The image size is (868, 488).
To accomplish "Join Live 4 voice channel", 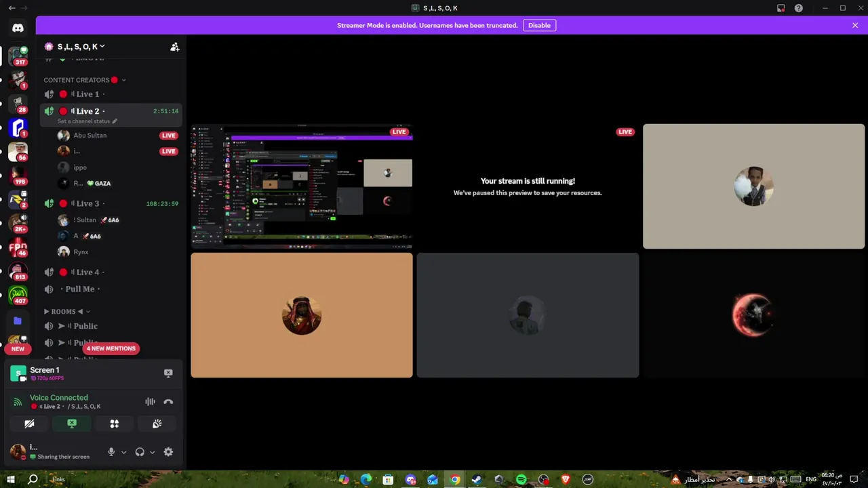I will click(x=111, y=272).
